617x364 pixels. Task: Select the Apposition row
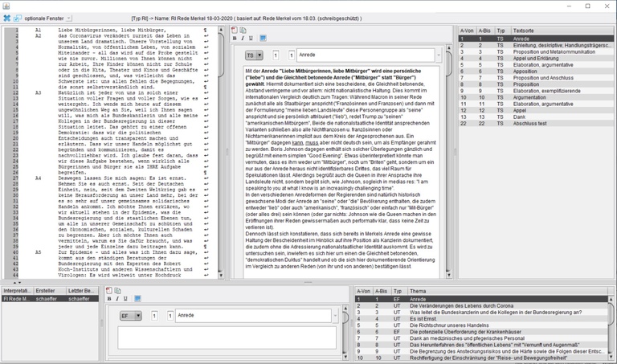tap(536, 72)
